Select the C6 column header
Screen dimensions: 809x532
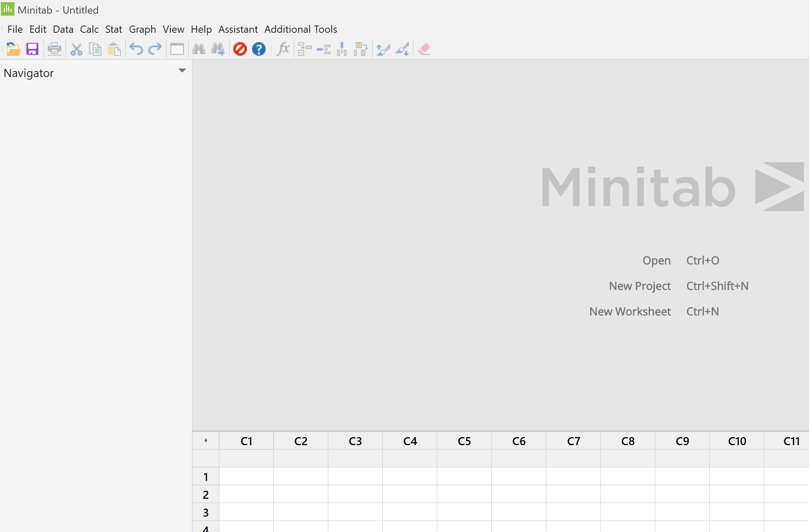[519, 441]
